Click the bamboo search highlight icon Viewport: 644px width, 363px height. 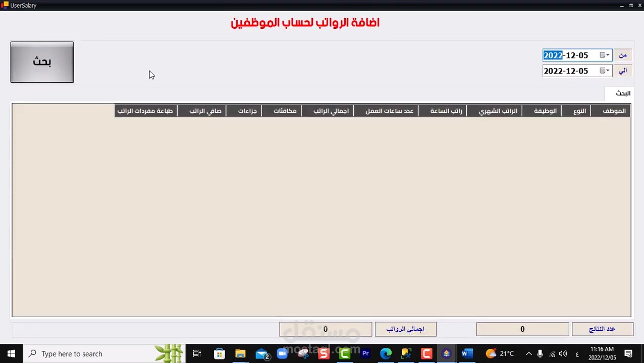pos(168,354)
